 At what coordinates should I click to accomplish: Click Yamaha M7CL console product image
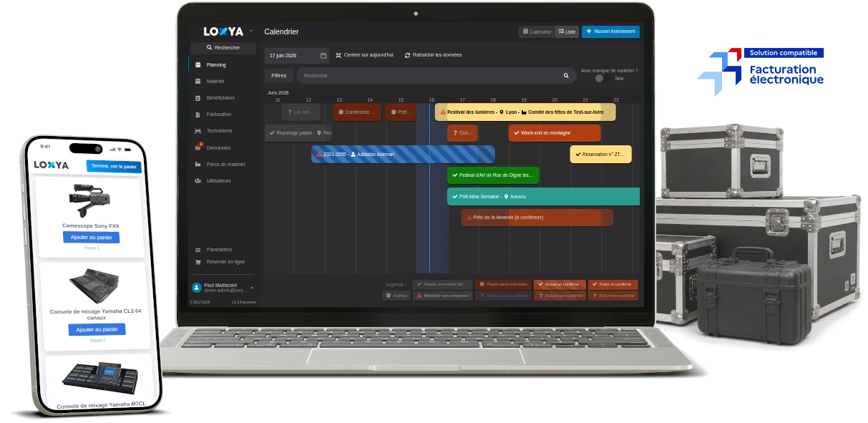click(100, 379)
